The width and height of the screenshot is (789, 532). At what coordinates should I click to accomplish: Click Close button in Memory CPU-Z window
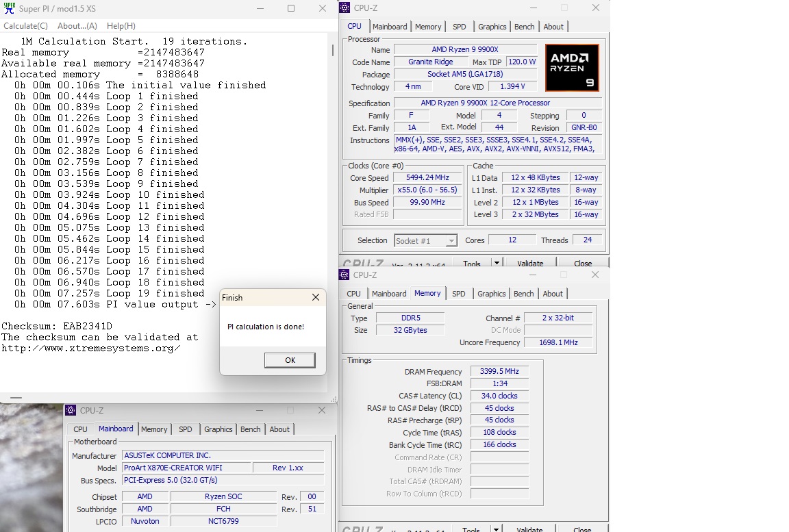pos(582,529)
